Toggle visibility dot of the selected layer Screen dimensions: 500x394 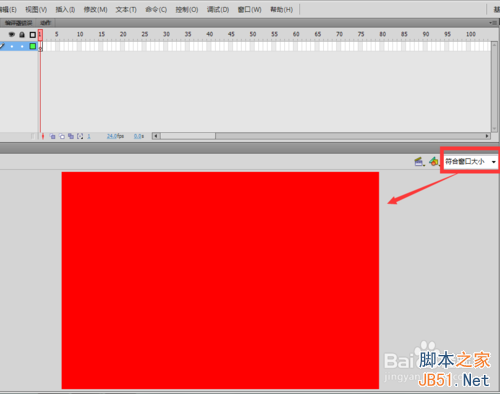click(x=12, y=46)
